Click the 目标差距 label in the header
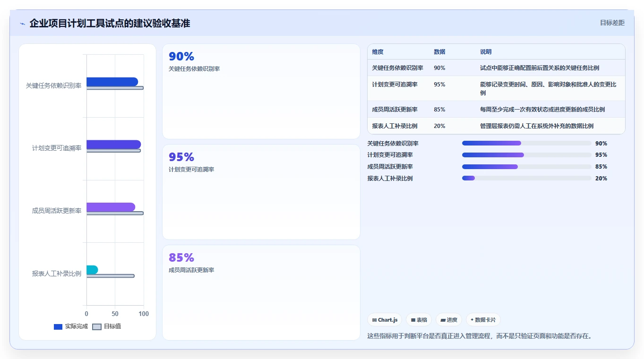This screenshot has height=359, width=644. 612,23
